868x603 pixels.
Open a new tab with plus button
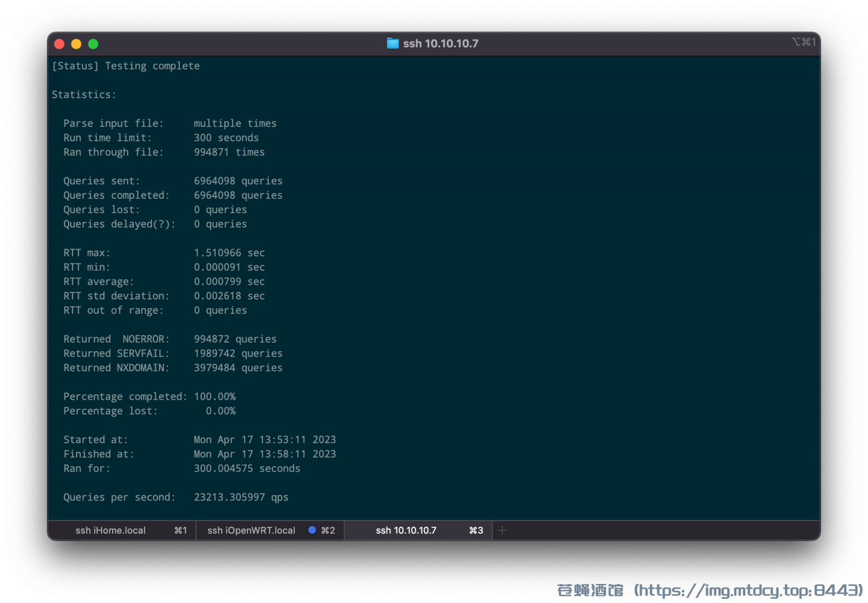click(502, 531)
